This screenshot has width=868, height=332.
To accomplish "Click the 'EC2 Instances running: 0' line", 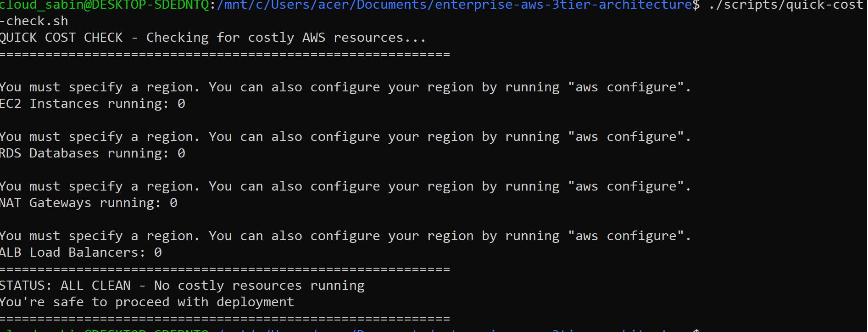I will click(x=93, y=104).
